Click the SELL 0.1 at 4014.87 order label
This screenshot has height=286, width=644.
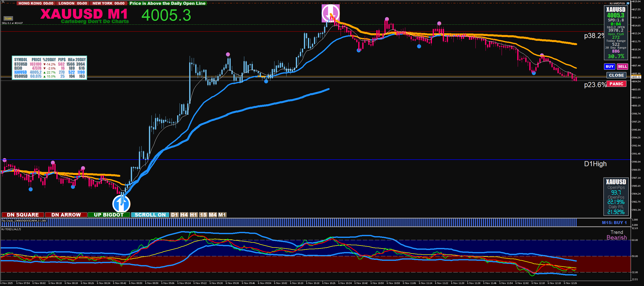point(12,23)
